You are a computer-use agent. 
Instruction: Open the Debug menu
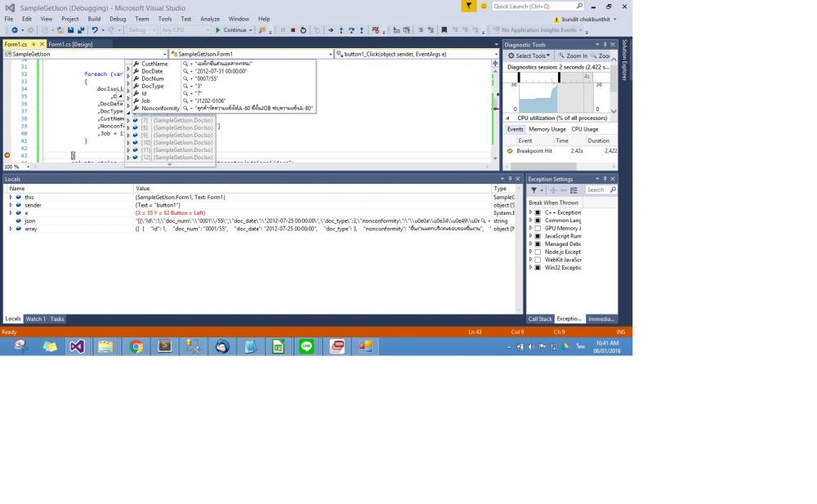coord(118,19)
